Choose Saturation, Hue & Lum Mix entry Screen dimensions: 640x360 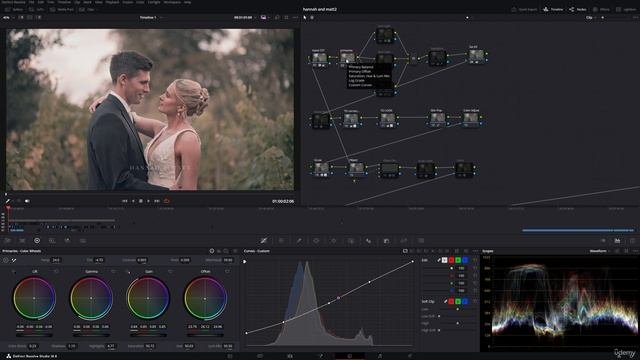click(369, 76)
